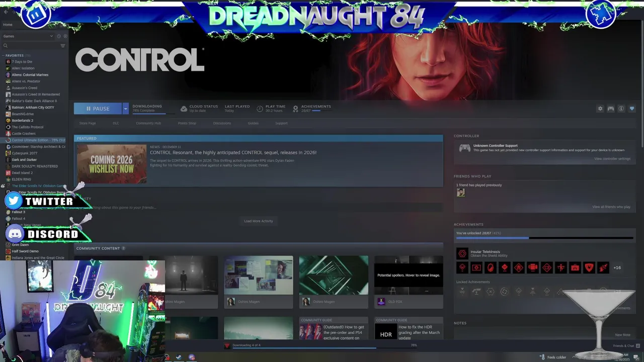Open the DLC tab
Image resolution: width=644 pixels, height=362 pixels.
coord(116,123)
